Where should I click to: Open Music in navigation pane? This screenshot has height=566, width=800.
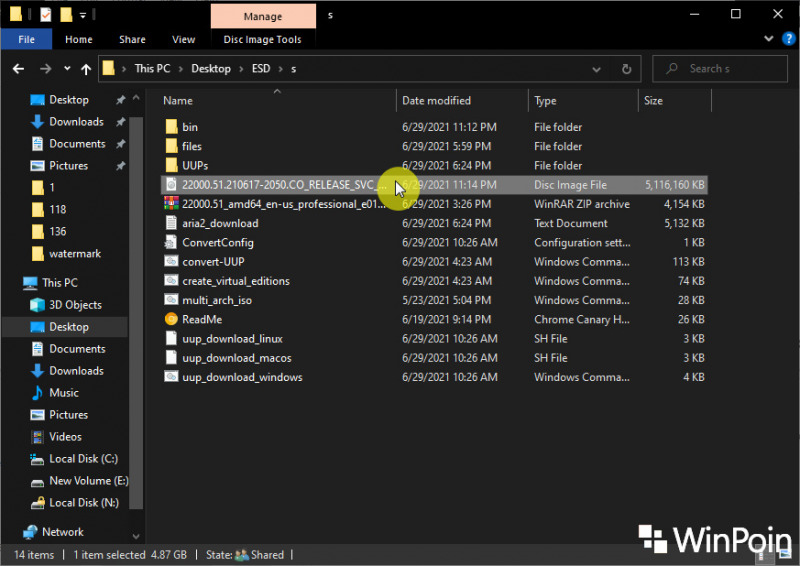point(64,392)
